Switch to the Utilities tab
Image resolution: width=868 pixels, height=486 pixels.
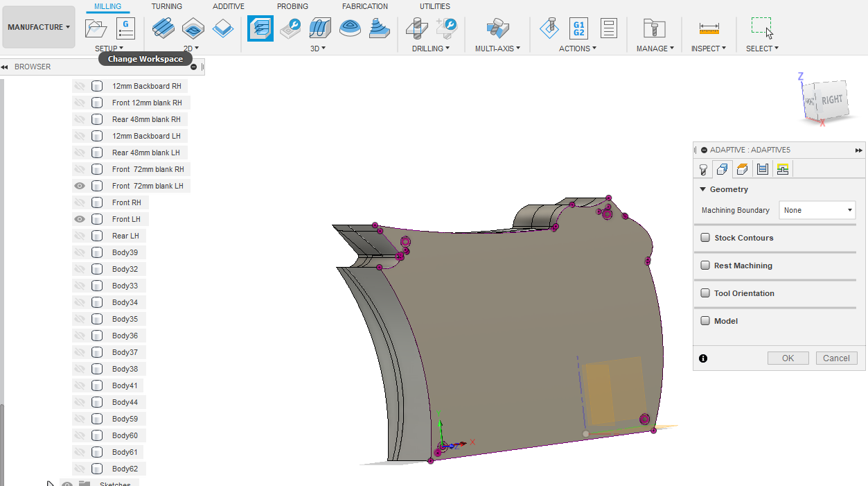[x=434, y=6]
